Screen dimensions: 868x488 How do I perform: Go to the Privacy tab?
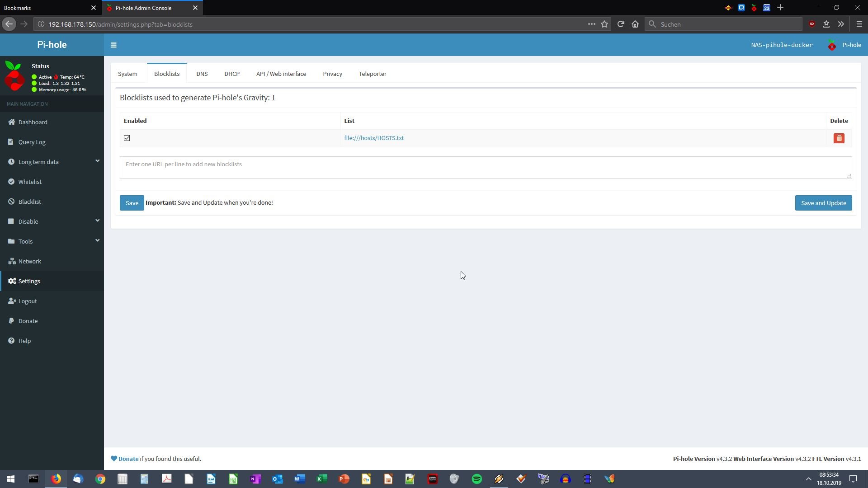tap(332, 74)
